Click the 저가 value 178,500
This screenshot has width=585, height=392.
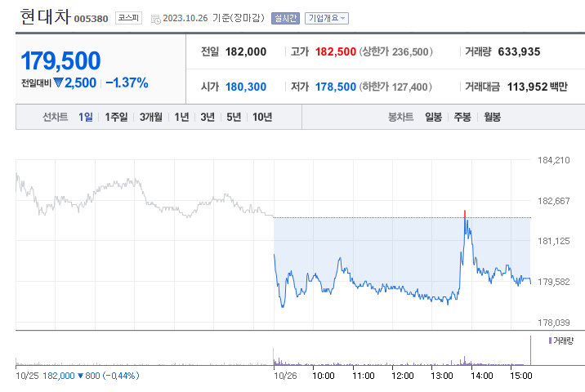point(336,87)
